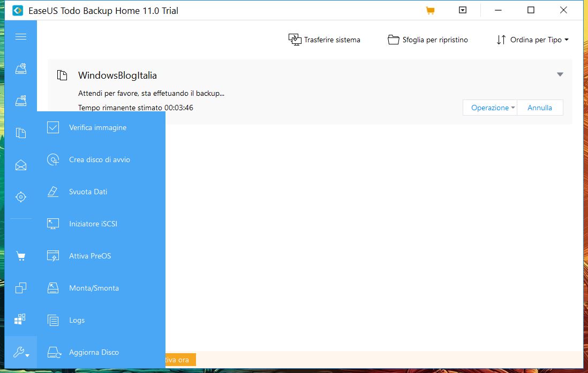Click 'Attendi per favore' backup status text
Image resolution: width=588 pixels, height=373 pixels.
point(151,93)
